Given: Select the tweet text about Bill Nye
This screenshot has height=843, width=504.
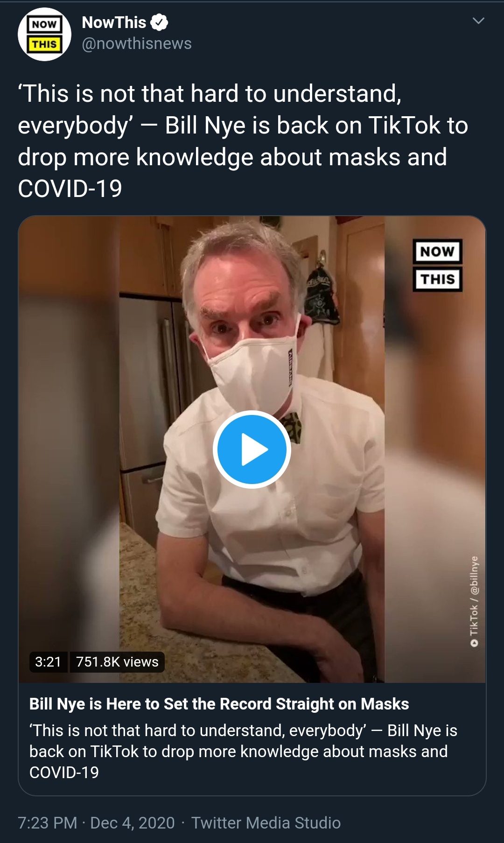Looking at the screenshot, I should coord(243,141).
